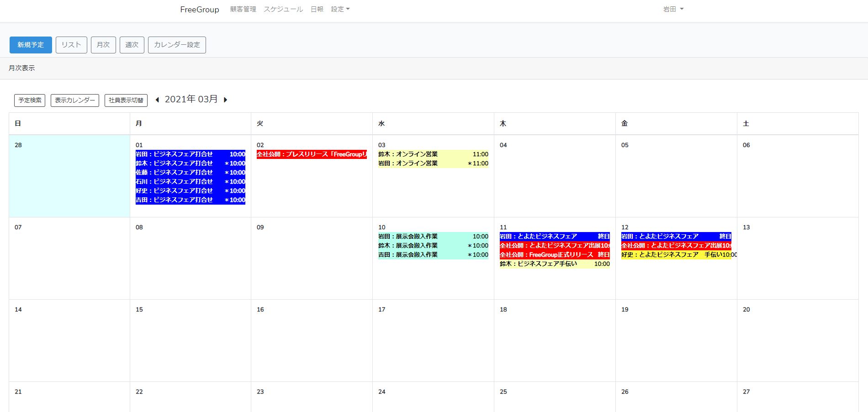Image resolution: width=868 pixels, height=412 pixels.
Task: Switch to リスト view
Action: 71,45
